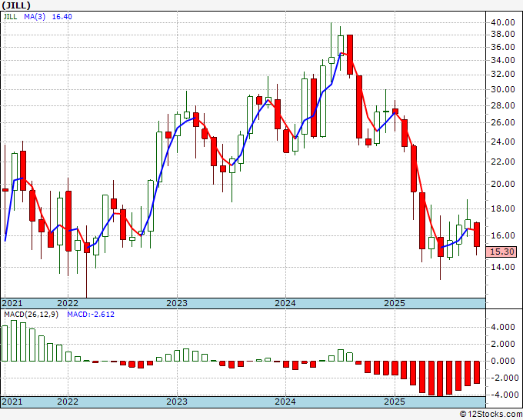The image size is (523, 420).
Task: Click the tall red candle peaking near 38.00
Action: (350, 55)
